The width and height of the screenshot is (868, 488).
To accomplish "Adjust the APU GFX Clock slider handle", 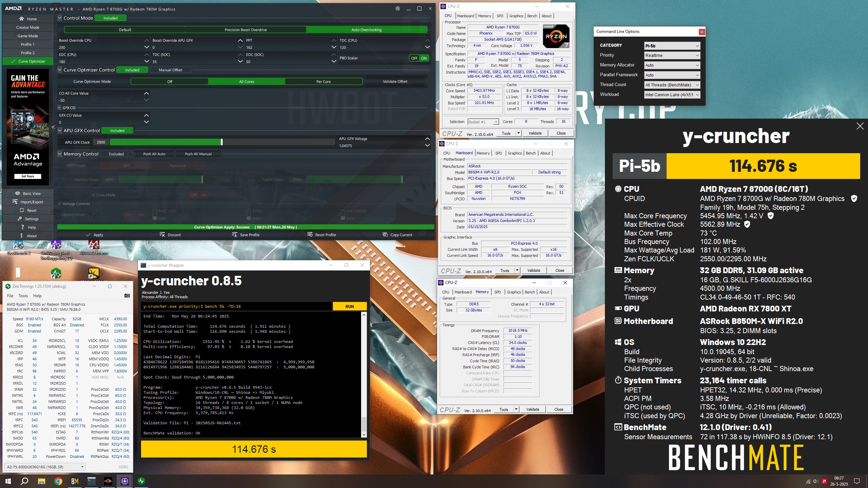I will pos(222,142).
